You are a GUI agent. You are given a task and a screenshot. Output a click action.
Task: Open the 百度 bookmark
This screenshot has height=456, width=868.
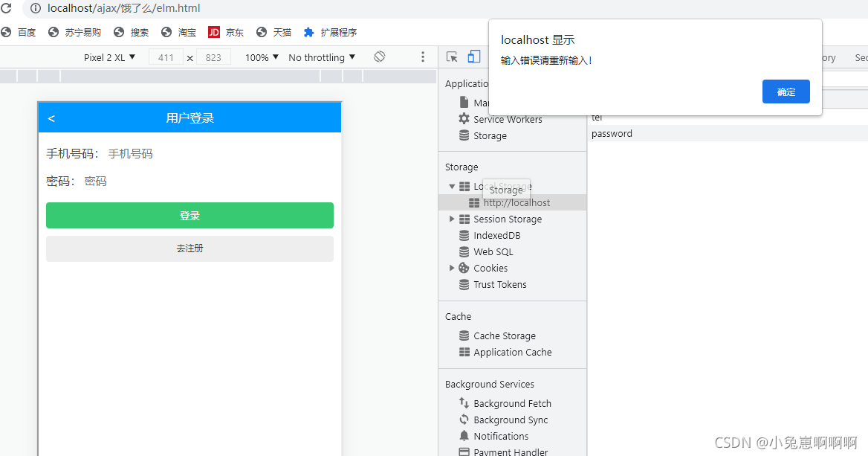pyautogui.click(x=19, y=32)
